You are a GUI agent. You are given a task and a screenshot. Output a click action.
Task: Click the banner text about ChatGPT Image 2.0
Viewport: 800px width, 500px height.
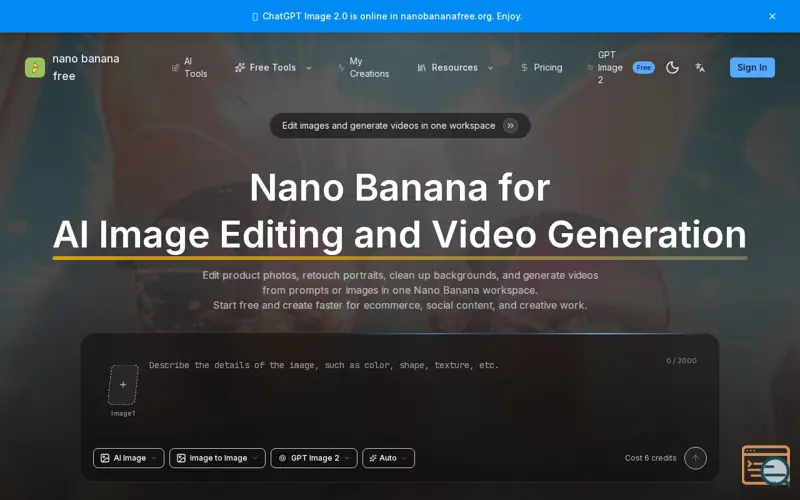pyautogui.click(x=392, y=16)
